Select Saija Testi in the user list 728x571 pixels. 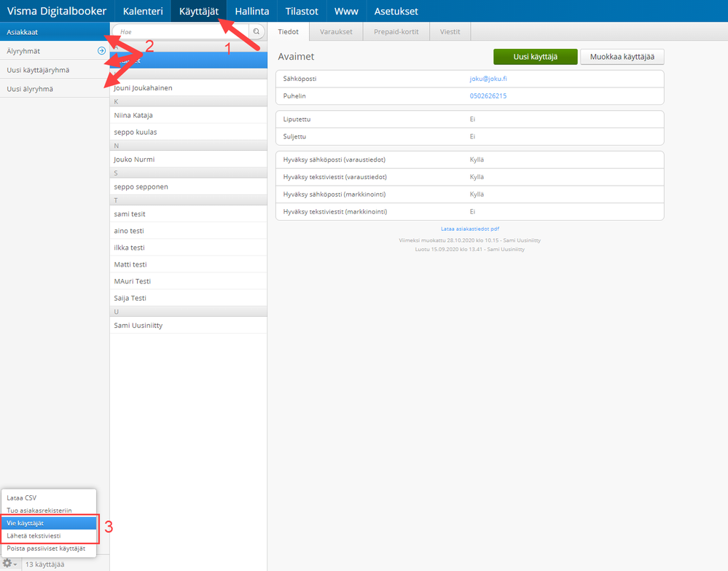(189, 298)
